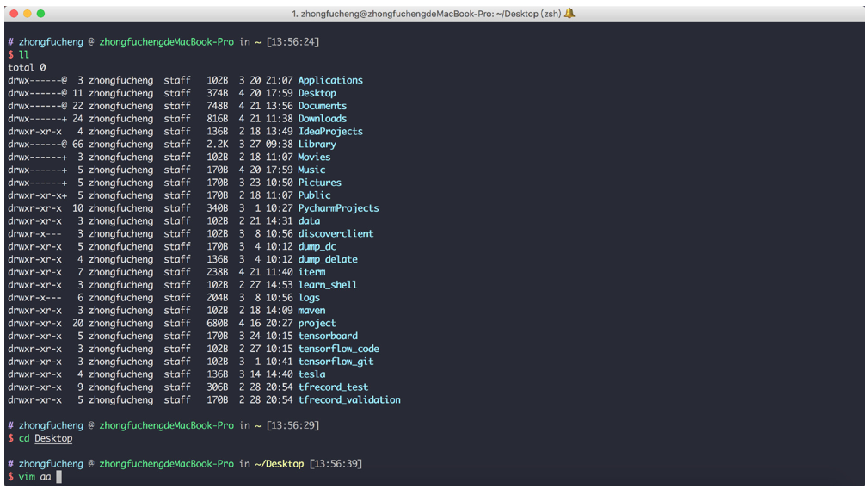This screenshot has height=495, width=868.
Task: Click the yellow minimize window button
Action: (x=28, y=13)
